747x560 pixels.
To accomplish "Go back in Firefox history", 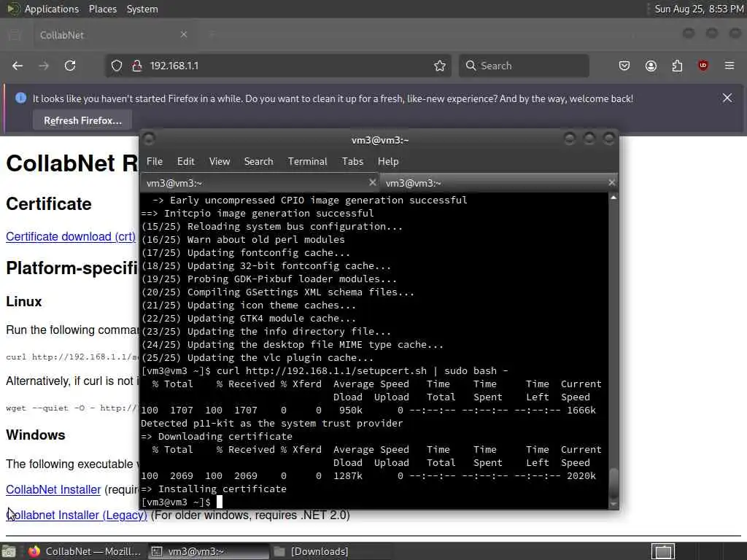I will [x=18, y=66].
